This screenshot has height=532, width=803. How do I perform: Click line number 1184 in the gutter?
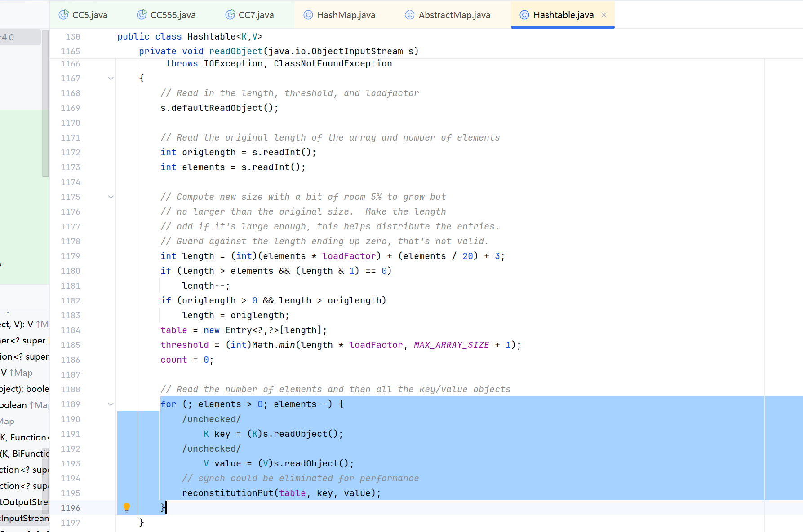71,330
